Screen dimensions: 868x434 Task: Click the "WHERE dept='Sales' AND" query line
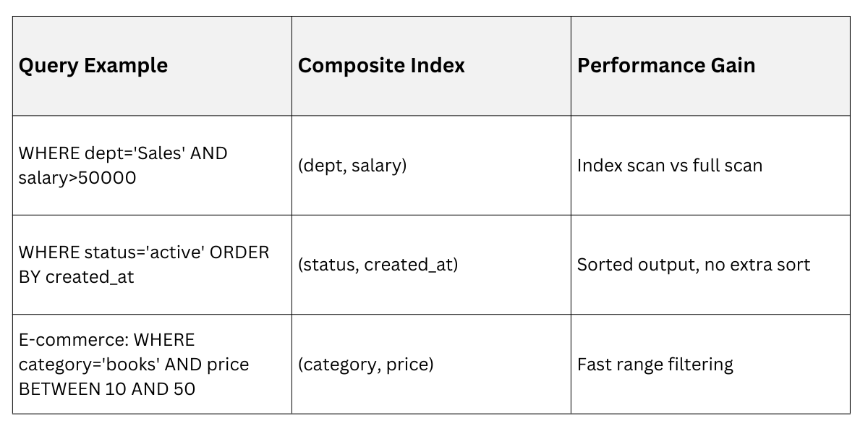click(x=123, y=153)
